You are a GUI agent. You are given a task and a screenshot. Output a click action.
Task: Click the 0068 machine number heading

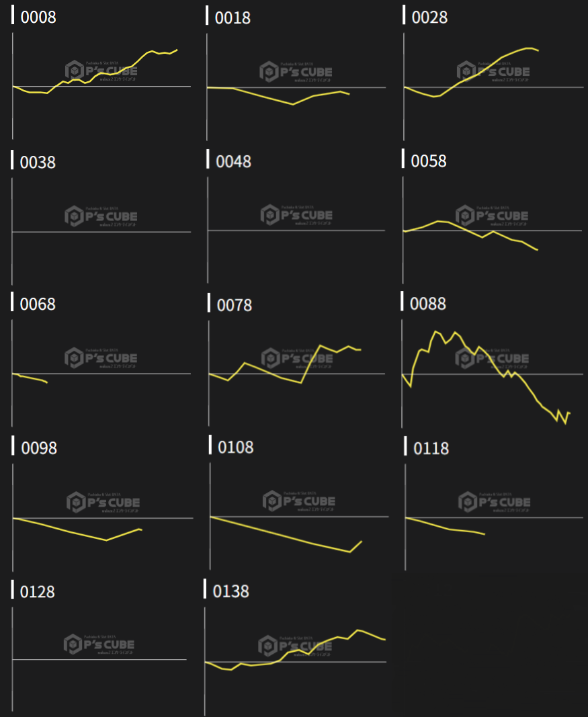[38, 304]
